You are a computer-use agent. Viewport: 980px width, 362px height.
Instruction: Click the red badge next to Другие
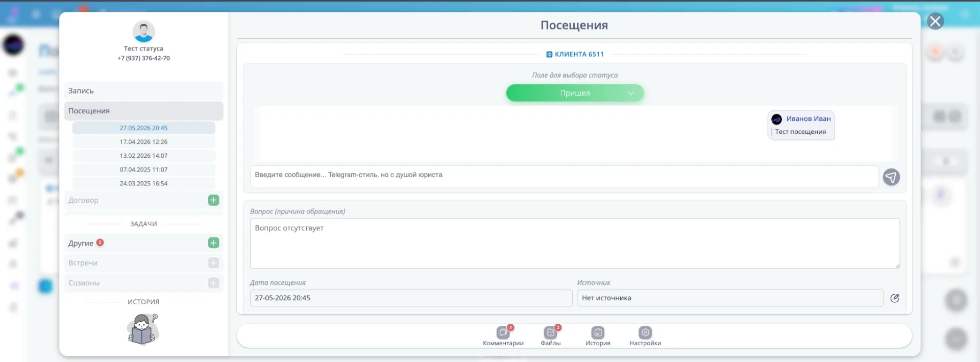[x=100, y=243]
